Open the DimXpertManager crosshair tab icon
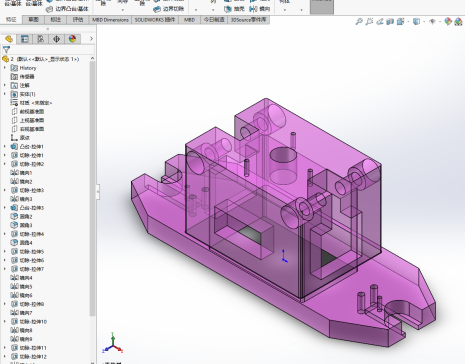Viewport: 465px width, 364px height. (x=56, y=39)
